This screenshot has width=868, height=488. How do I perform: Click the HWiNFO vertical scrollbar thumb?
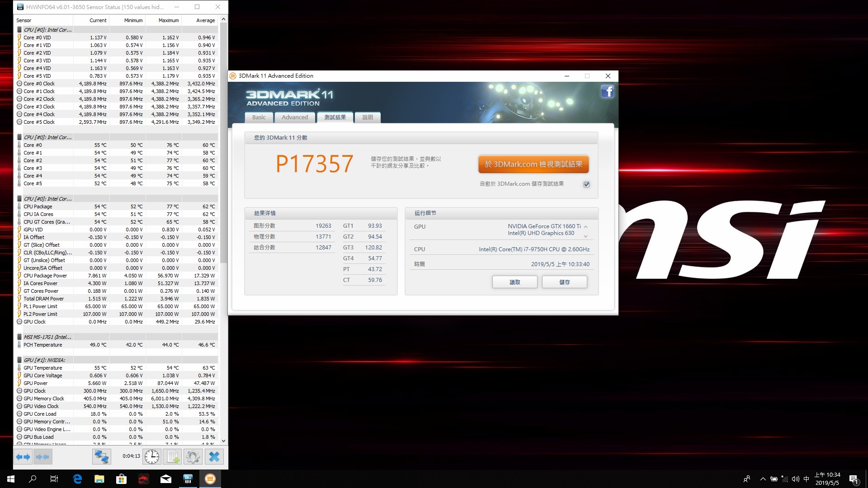223,143
